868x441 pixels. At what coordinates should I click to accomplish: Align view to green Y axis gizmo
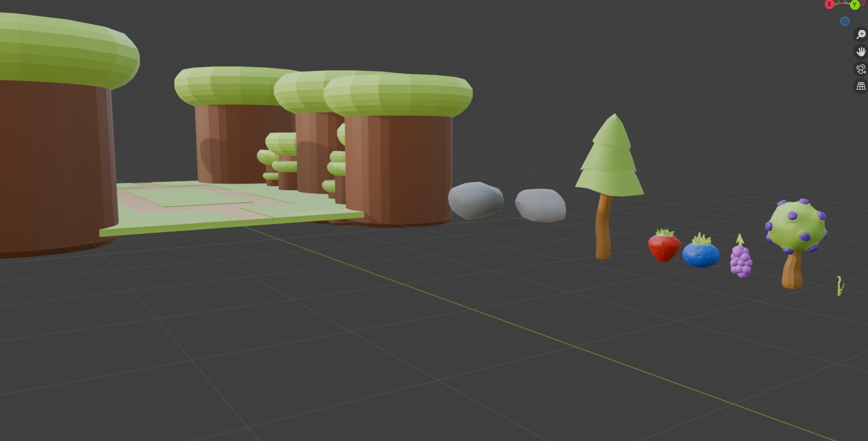855,5
